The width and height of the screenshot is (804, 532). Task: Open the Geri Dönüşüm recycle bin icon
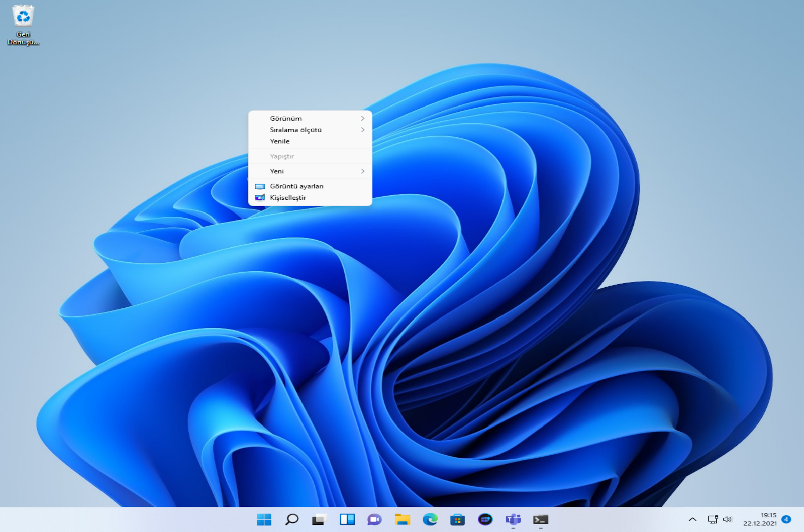tap(23, 25)
